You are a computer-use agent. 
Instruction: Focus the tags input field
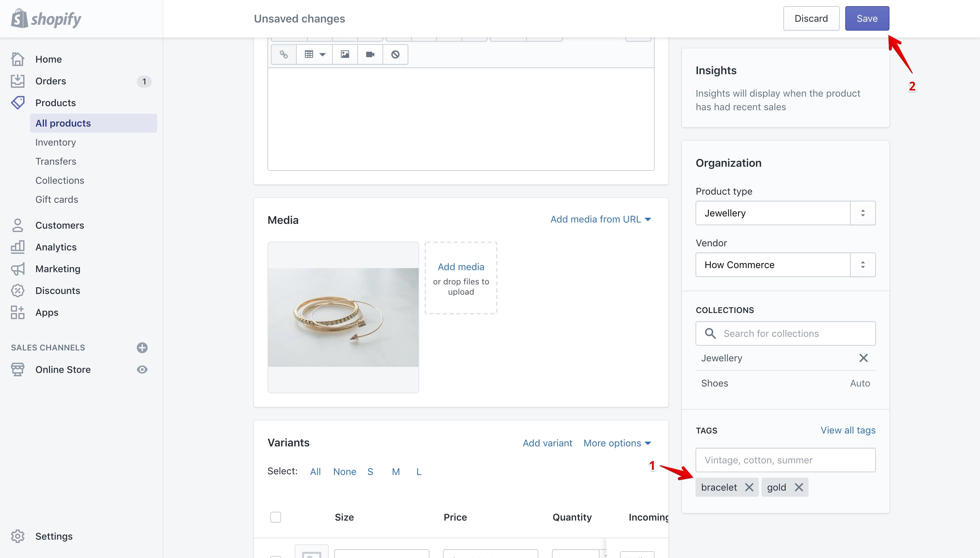(785, 460)
